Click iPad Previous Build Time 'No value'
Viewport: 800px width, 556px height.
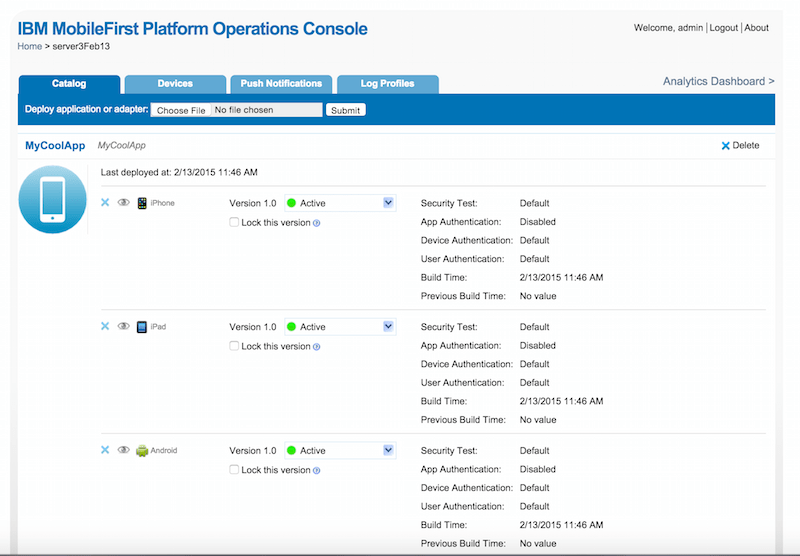[x=538, y=420]
